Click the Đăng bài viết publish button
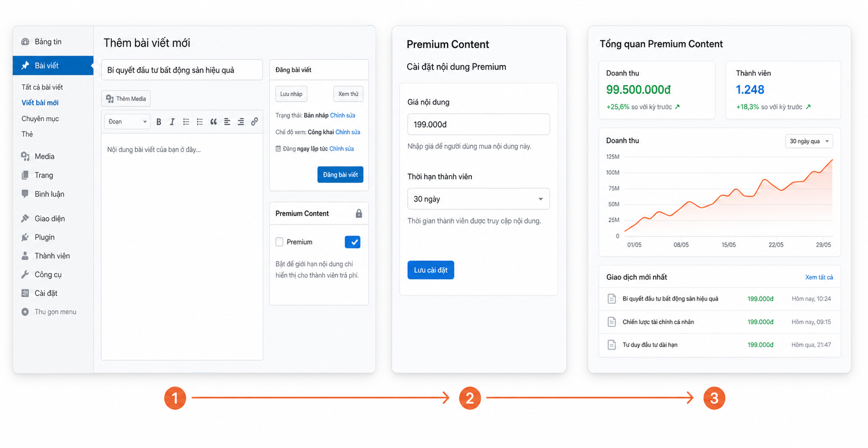The height and width of the screenshot is (448, 868). pos(341,175)
